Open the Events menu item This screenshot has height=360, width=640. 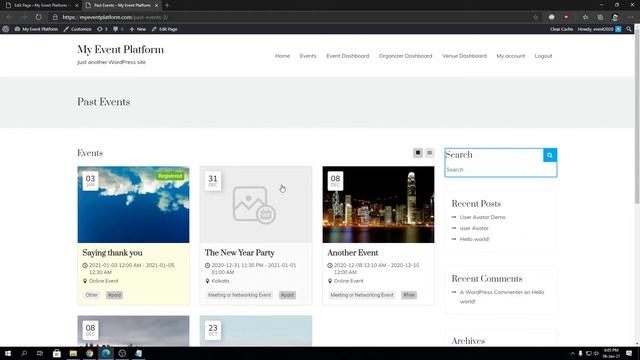(308, 56)
